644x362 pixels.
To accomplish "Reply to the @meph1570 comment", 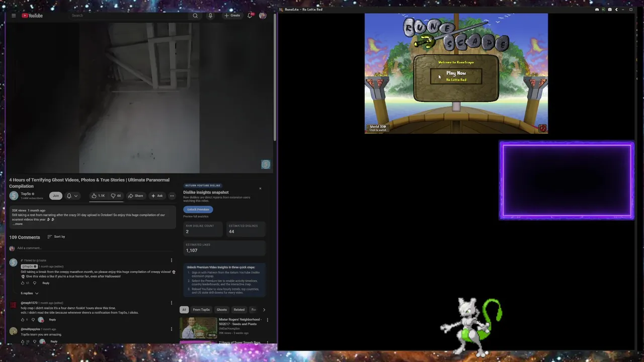I will [52, 320].
